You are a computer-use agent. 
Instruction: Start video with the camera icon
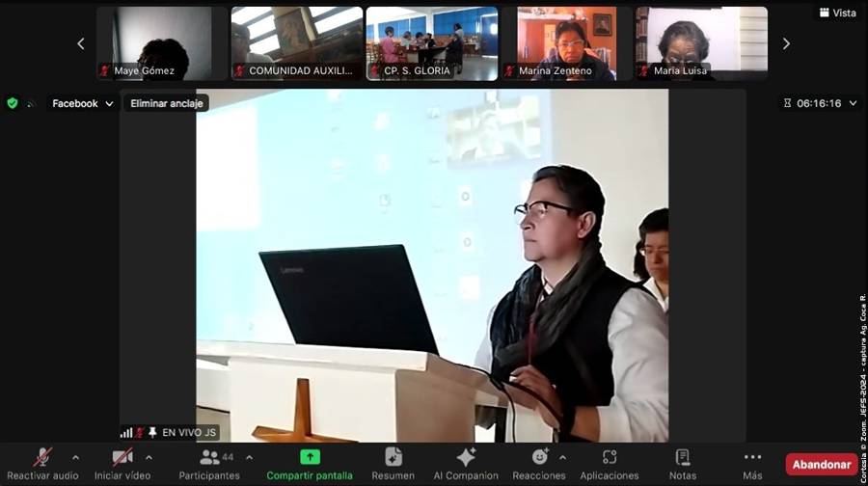tap(122, 457)
